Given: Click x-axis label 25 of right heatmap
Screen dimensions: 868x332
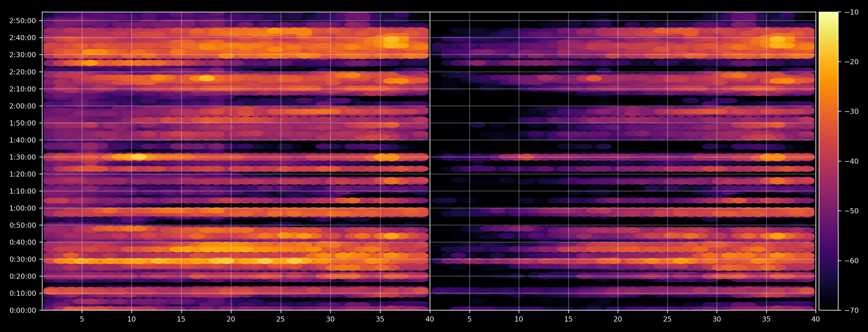Looking at the screenshot, I should (667, 319).
